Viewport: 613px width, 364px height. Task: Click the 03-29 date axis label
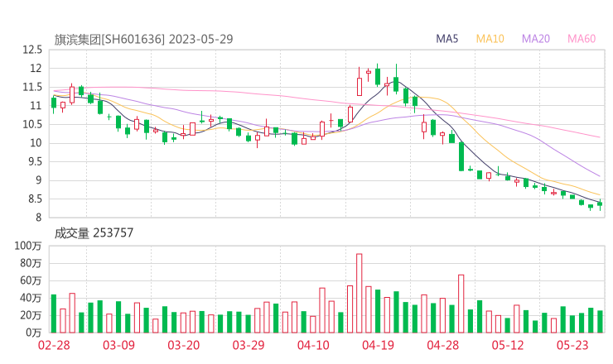[249, 345]
